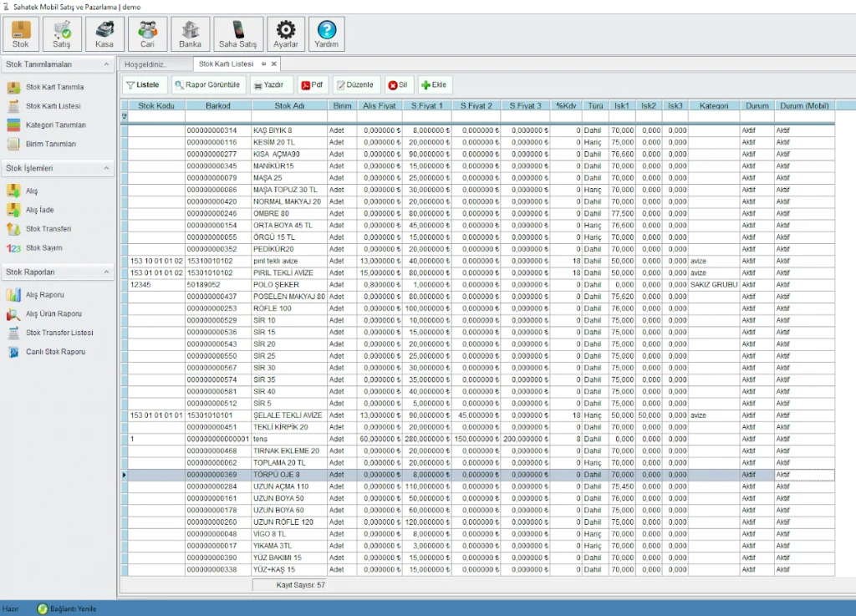Viewport: 856px width, 616px height.
Task: Open the Cari accounts module
Action: pos(148,33)
